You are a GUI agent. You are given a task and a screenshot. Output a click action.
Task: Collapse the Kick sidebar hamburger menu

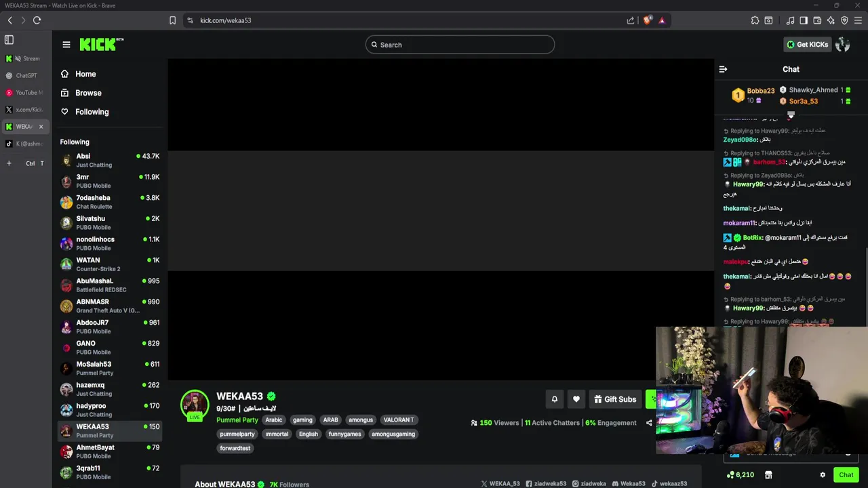66,45
